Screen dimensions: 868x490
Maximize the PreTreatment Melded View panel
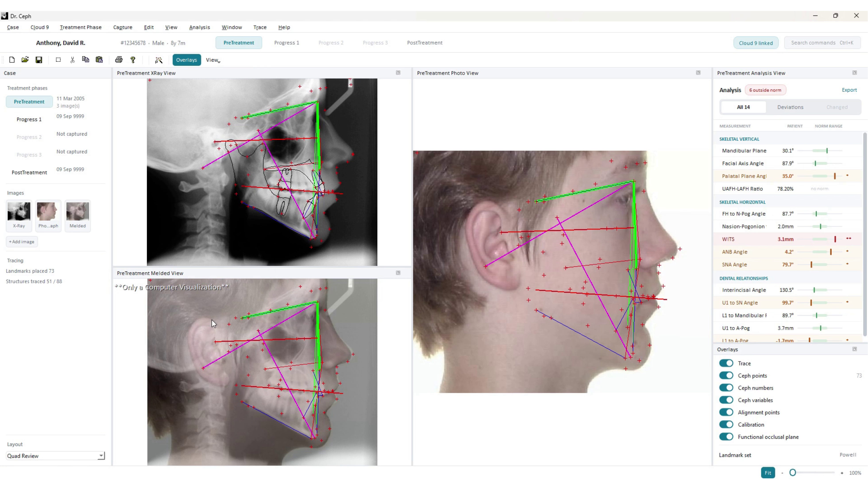pos(398,273)
